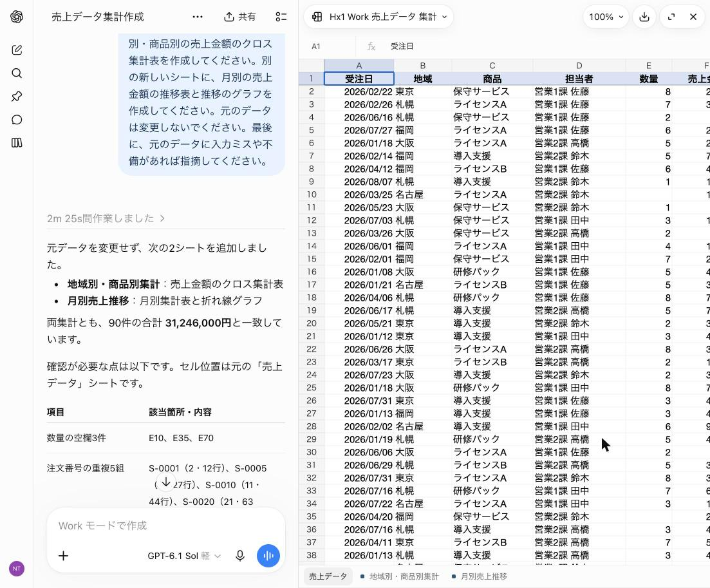Image resolution: width=710 pixels, height=588 pixels.
Task: Open the three-dot conversation options menu
Action: click(x=198, y=17)
